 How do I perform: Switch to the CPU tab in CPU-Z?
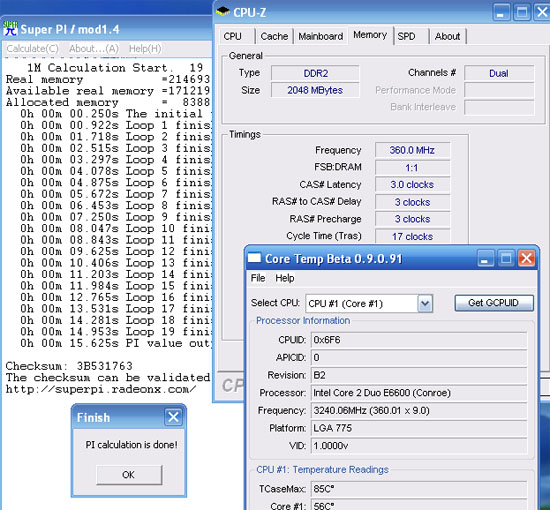(x=233, y=36)
